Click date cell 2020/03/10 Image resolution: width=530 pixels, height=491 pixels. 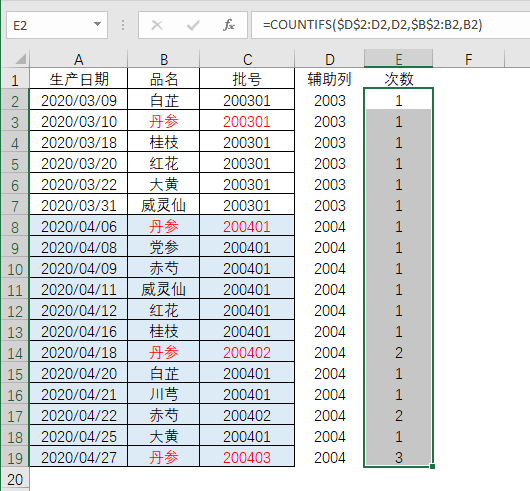[x=78, y=121]
